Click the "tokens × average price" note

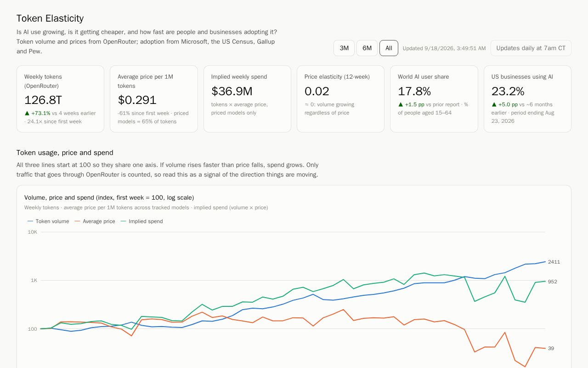239,104
